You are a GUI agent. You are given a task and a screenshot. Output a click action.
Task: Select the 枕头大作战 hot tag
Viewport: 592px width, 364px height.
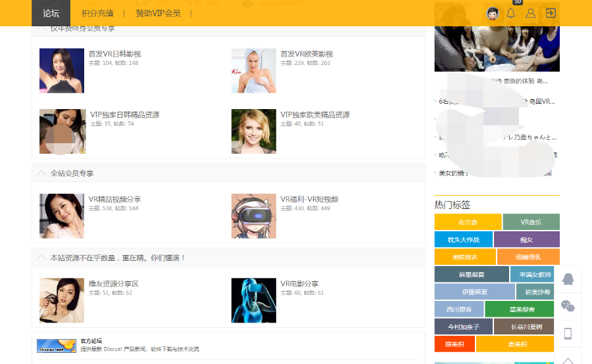463,240
